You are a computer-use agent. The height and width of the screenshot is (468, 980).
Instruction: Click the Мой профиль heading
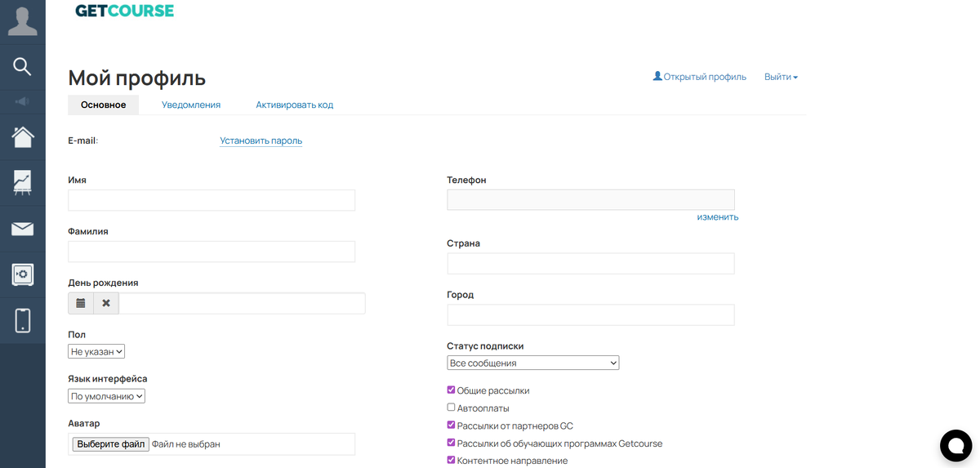click(137, 78)
